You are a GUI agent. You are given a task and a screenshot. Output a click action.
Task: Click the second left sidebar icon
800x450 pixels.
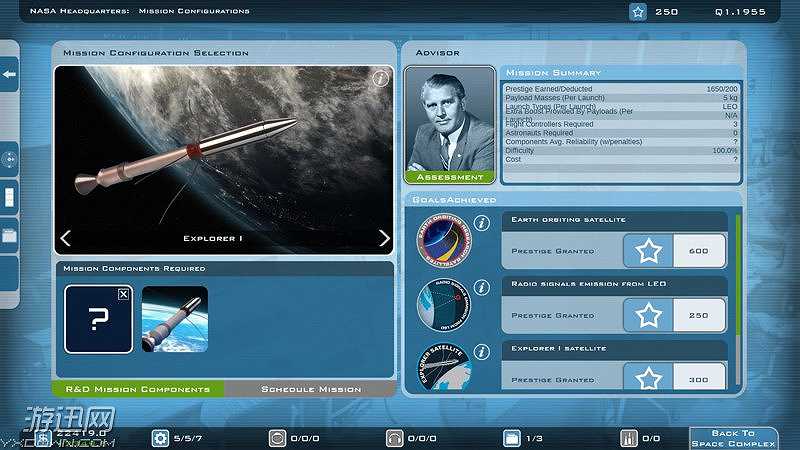(x=9, y=160)
